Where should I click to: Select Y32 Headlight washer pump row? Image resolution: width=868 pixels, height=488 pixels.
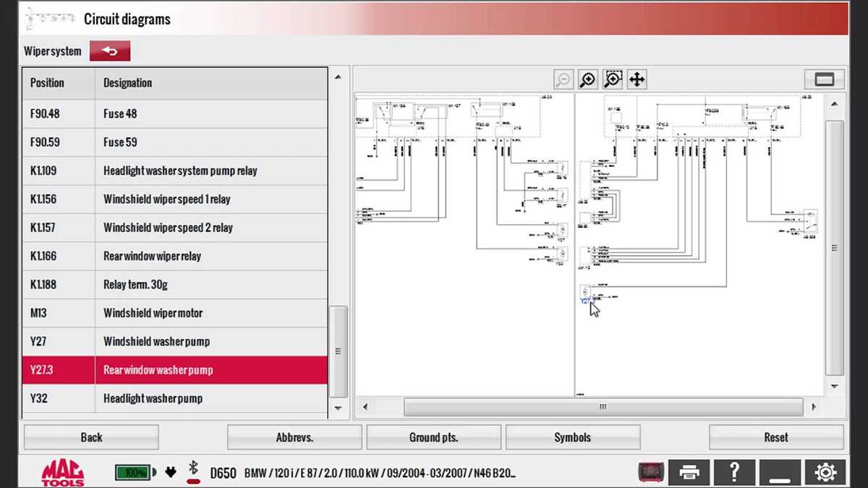tap(175, 398)
